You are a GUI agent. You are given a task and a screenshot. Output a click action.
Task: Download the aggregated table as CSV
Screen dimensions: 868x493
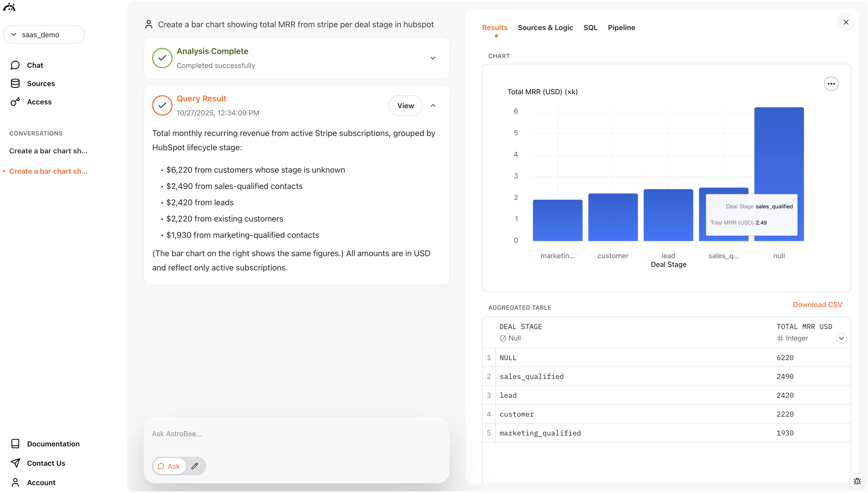pyautogui.click(x=818, y=304)
